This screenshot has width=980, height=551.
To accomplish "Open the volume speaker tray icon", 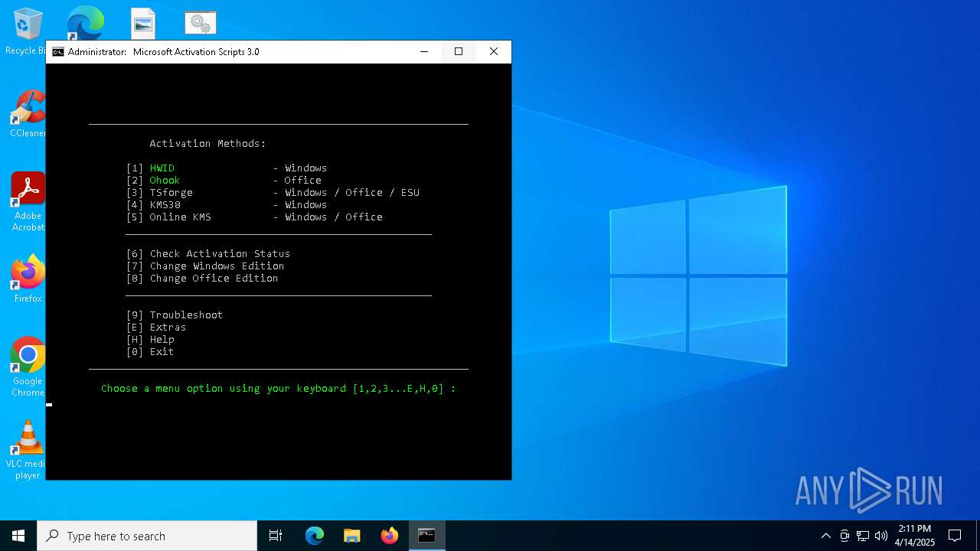I will (881, 536).
